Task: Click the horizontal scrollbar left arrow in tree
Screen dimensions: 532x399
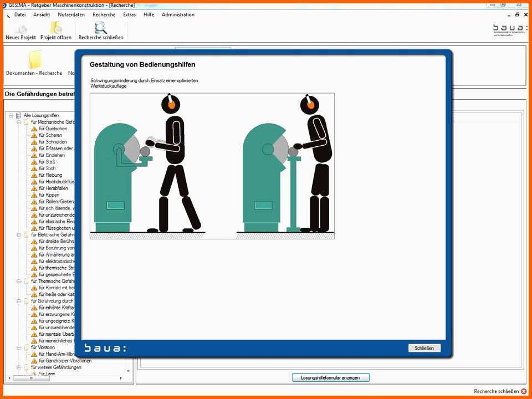Action: 9,378
